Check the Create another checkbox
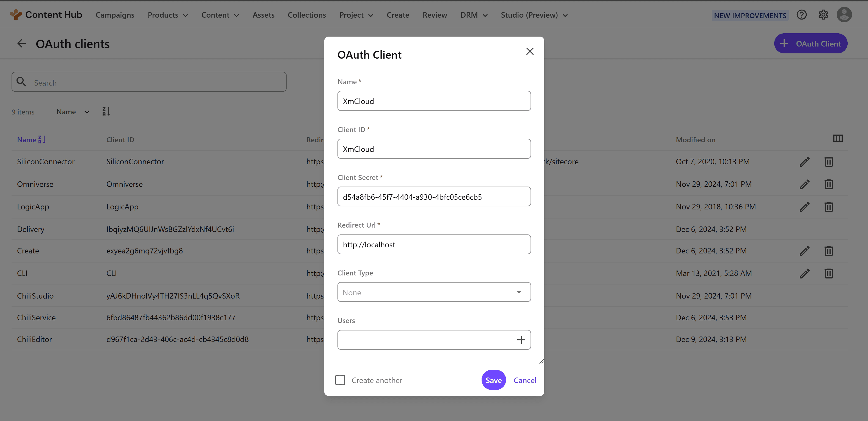Viewport: 868px width, 421px height. click(x=340, y=380)
